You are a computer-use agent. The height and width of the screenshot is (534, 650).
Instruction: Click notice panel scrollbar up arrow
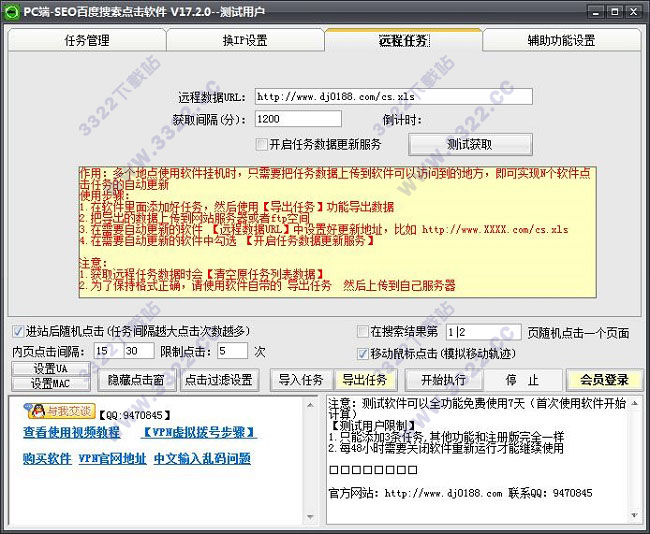point(635,403)
